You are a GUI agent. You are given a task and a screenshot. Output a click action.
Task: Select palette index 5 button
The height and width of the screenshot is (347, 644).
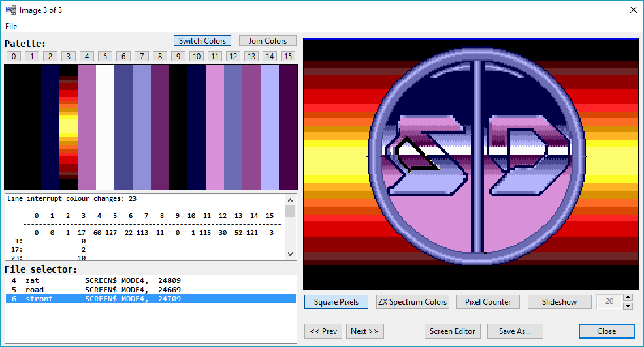105,56
